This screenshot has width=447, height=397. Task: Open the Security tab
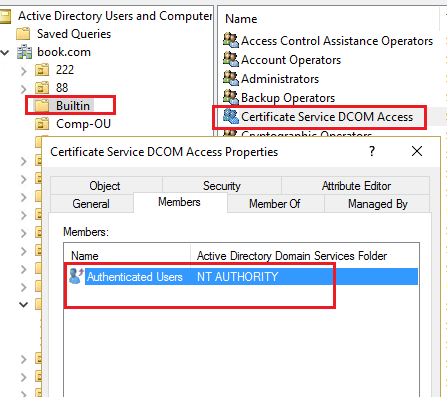(222, 186)
